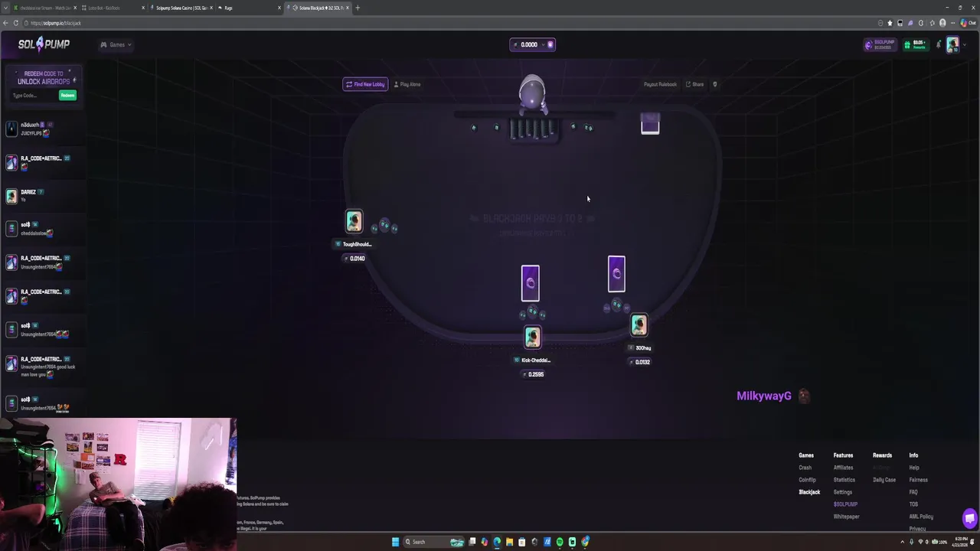This screenshot has height=551, width=980.
Task: Open the browser Chat sidebar button
Action: [x=968, y=23]
